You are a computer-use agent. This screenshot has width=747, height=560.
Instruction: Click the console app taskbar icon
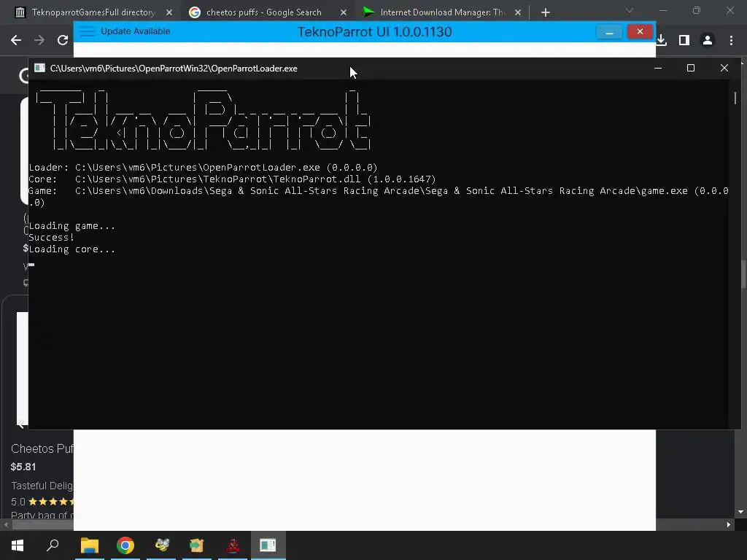pyautogui.click(x=268, y=545)
